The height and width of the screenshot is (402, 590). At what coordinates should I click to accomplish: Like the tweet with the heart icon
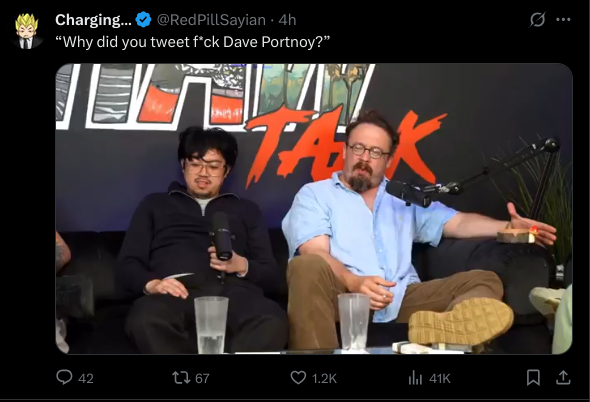298,378
